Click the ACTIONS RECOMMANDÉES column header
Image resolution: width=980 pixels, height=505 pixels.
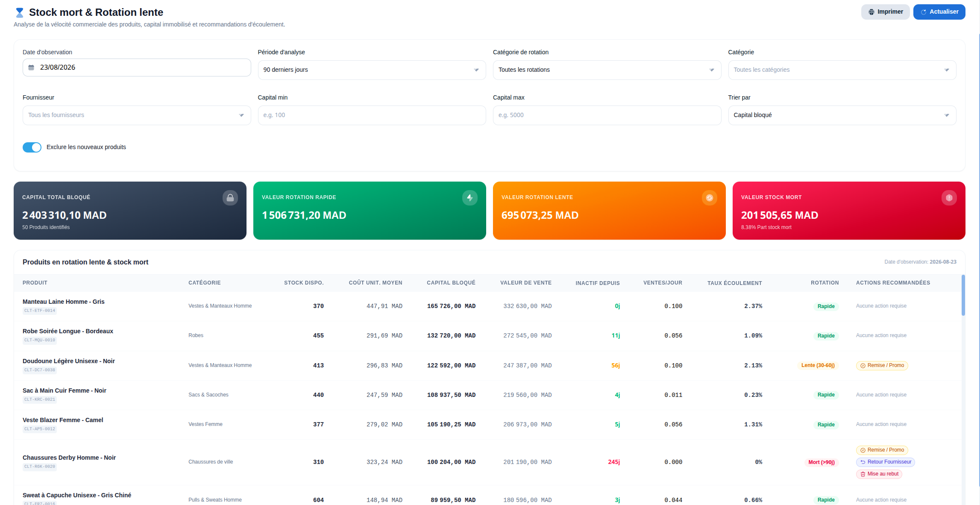coord(893,283)
